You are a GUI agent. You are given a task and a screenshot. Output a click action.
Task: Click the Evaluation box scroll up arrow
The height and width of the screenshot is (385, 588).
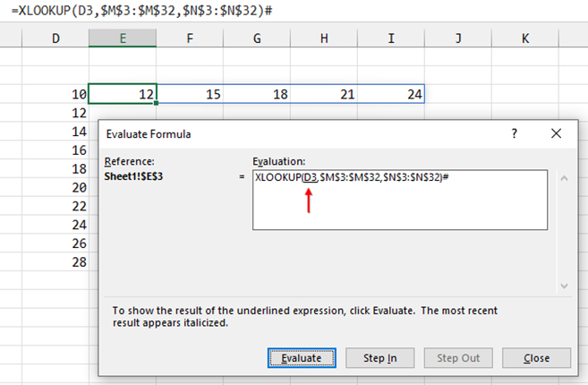coord(563,177)
